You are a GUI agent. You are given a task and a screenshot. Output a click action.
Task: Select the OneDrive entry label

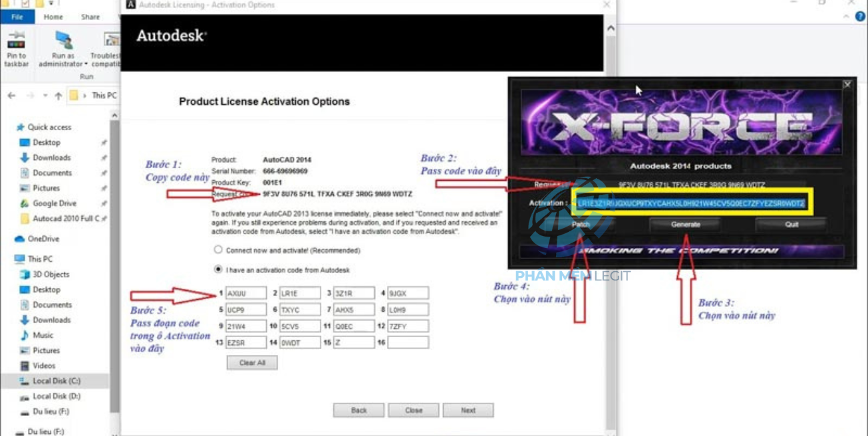point(43,239)
